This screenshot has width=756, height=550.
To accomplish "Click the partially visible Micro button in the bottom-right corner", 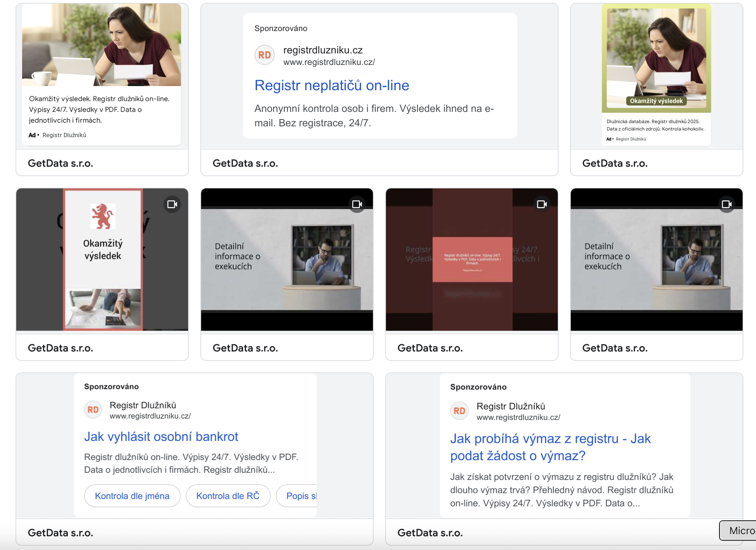I will coord(738,531).
